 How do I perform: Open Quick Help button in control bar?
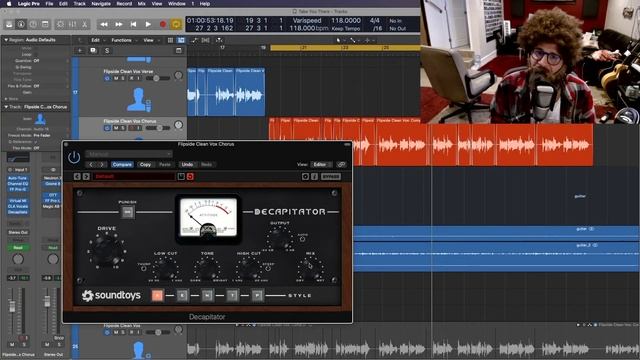coord(33,24)
